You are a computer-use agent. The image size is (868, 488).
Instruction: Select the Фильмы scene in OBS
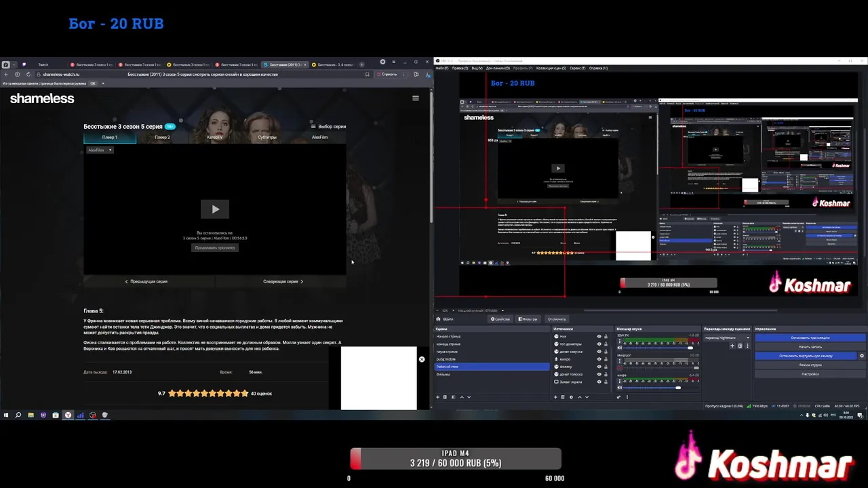[x=492, y=374]
